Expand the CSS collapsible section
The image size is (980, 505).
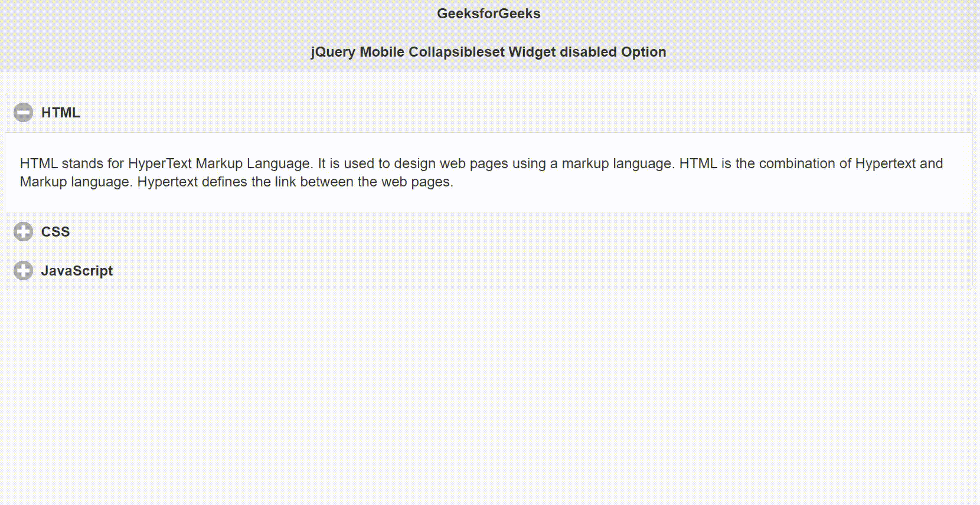point(489,232)
